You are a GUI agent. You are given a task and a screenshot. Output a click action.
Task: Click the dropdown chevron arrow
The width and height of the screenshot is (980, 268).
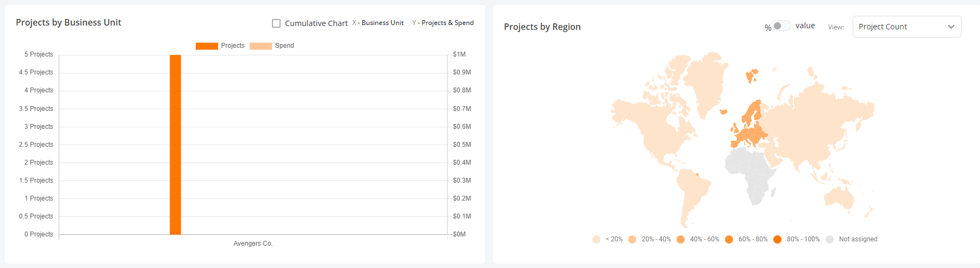[x=951, y=27]
